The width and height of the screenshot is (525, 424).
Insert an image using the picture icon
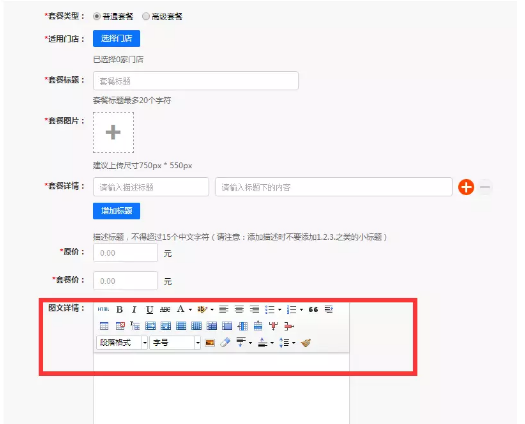click(x=210, y=343)
